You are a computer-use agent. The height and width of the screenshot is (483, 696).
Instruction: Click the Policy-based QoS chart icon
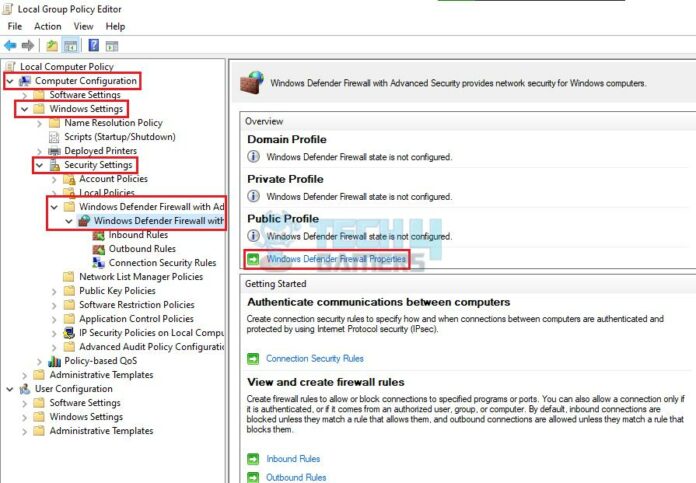54,361
